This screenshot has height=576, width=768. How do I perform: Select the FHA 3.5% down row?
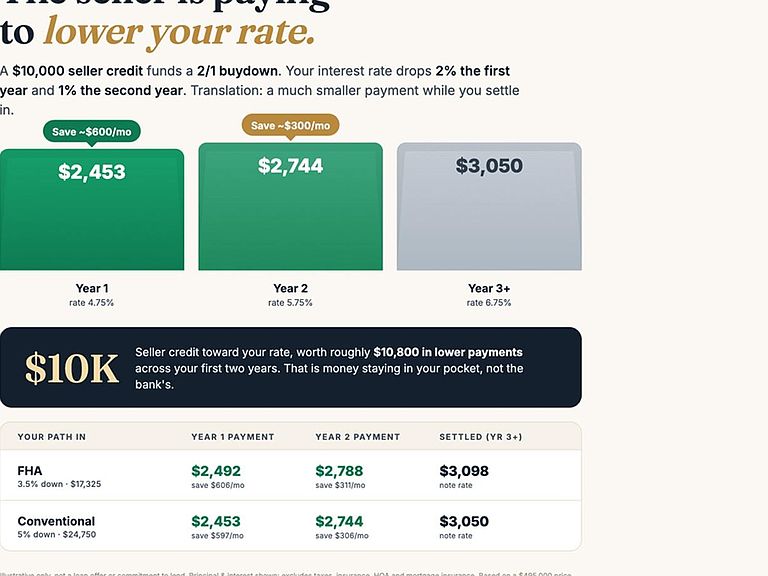pyautogui.click(x=291, y=476)
